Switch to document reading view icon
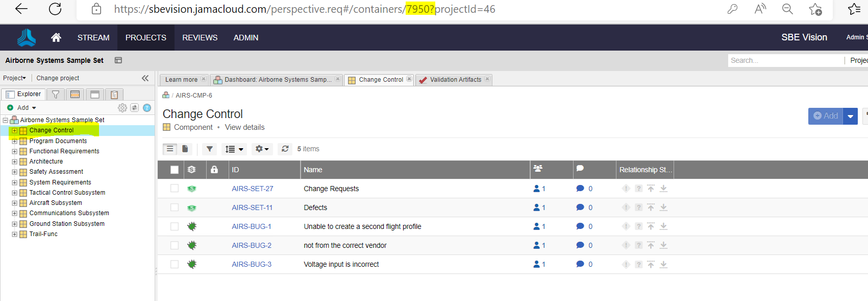 pyautogui.click(x=185, y=149)
